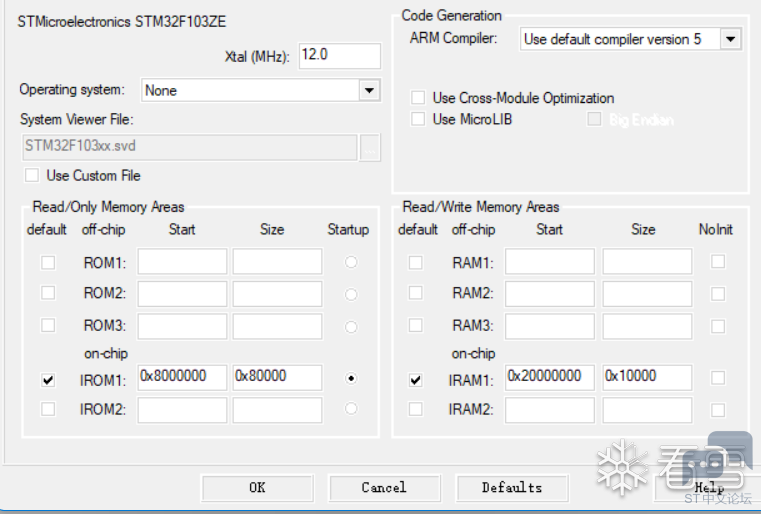Check the IRAM2 default checkbox
The height and width of the screenshot is (514, 761).
point(415,409)
